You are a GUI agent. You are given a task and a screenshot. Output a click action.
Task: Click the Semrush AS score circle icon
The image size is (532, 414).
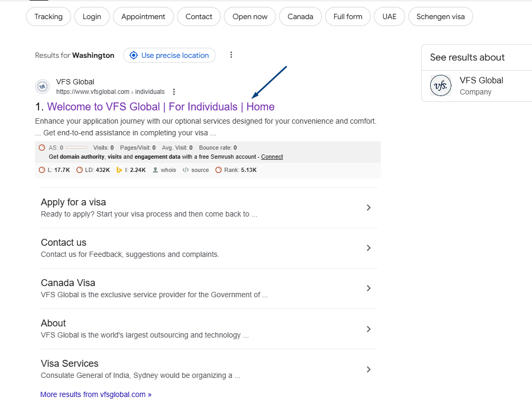[x=42, y=148]
